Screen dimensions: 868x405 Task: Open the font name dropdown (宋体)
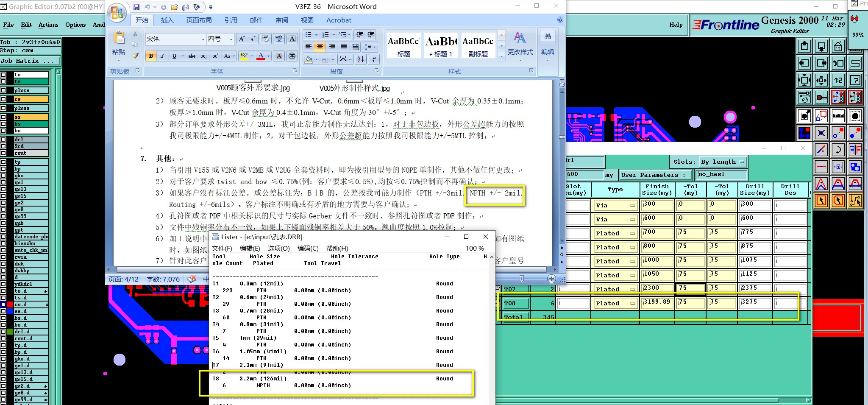coord(203,39)
